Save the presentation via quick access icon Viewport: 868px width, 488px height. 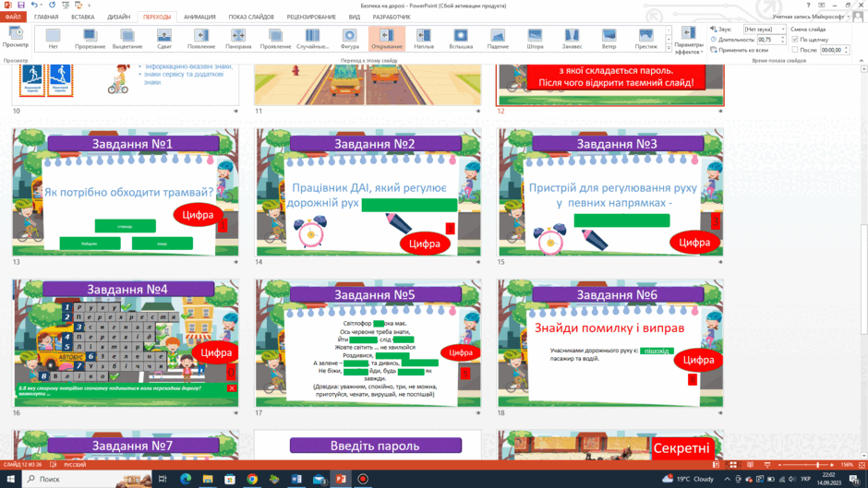tap(21, 5)
